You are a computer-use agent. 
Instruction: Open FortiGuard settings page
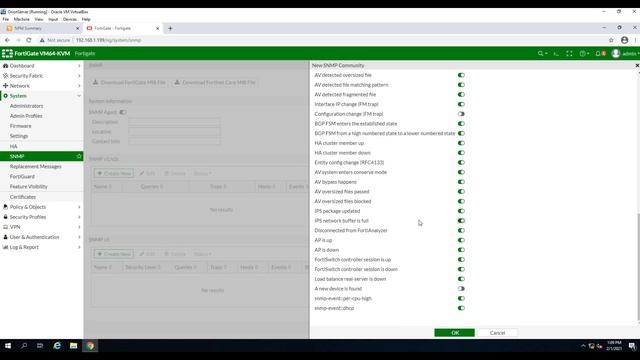tap(22, 177)
